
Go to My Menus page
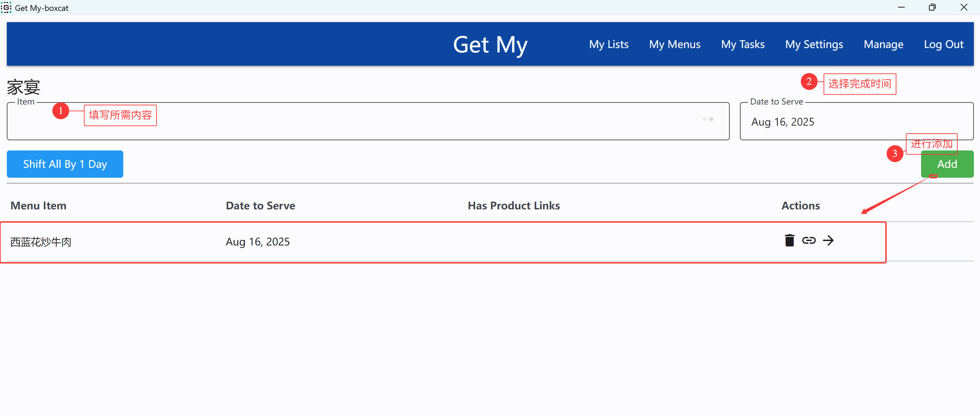click(675, 44)
